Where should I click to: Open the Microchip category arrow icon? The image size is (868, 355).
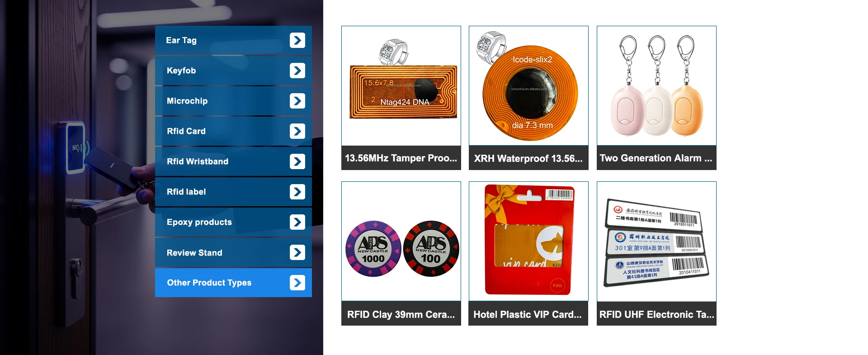[x=297, y=101]
